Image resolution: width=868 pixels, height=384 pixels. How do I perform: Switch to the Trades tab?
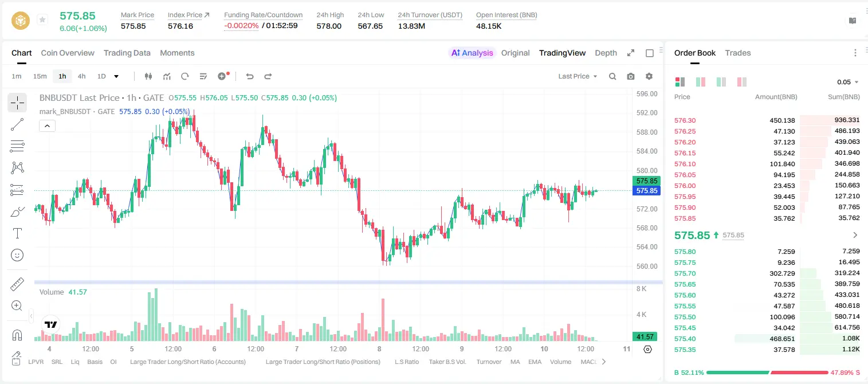click(737, 53)
